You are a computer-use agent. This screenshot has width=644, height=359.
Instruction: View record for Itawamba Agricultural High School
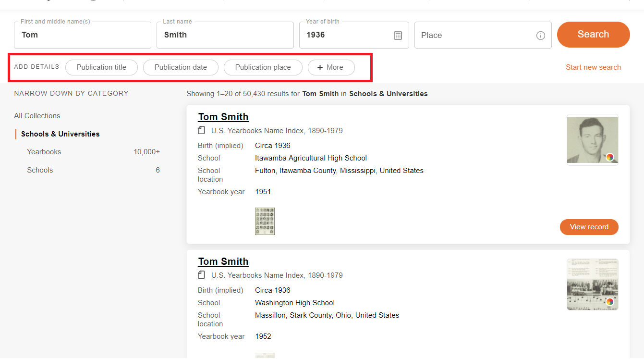coord(589,227)
